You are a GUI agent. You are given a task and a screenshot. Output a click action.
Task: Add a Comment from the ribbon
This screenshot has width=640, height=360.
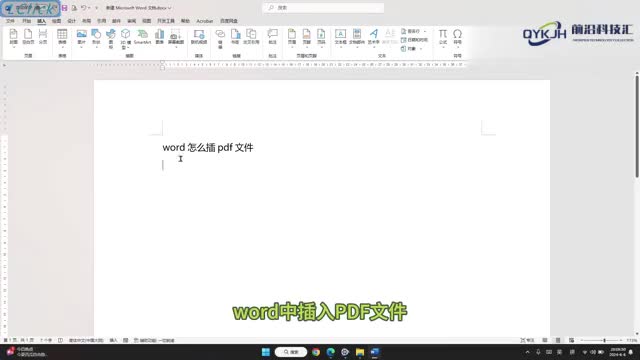(x=273, y=37)
